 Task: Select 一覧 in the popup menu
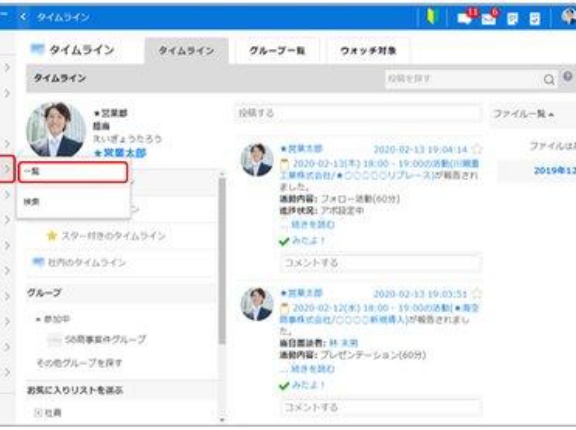(x=73, y=172)
